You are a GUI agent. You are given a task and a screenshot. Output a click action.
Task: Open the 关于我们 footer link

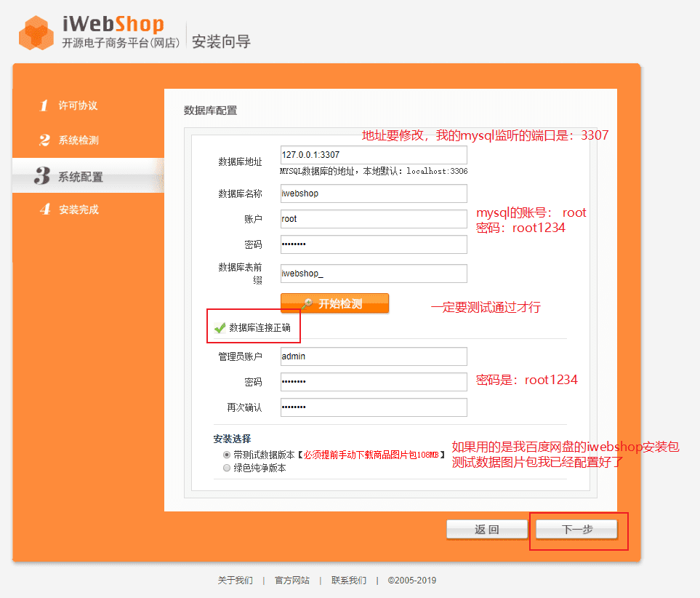coord(236,580)
